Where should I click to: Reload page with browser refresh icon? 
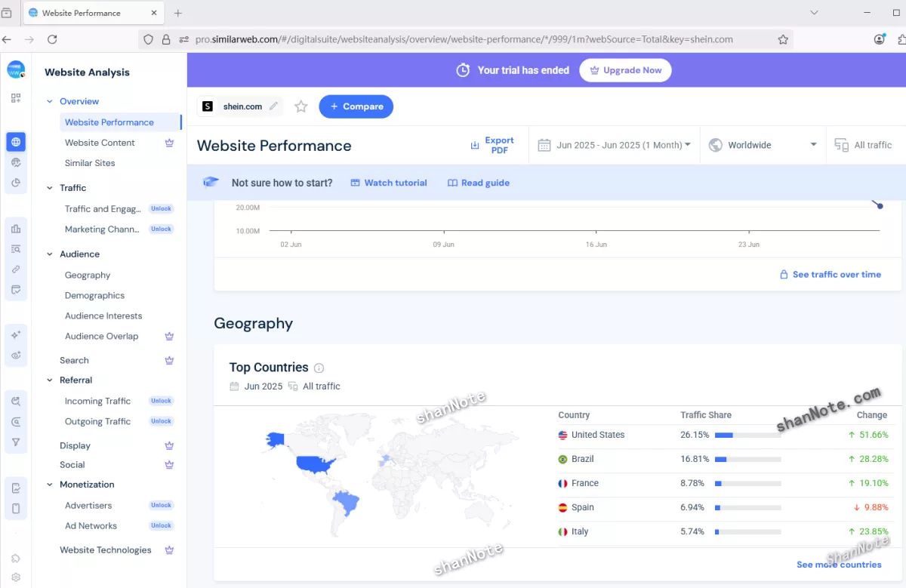point(52,39)
